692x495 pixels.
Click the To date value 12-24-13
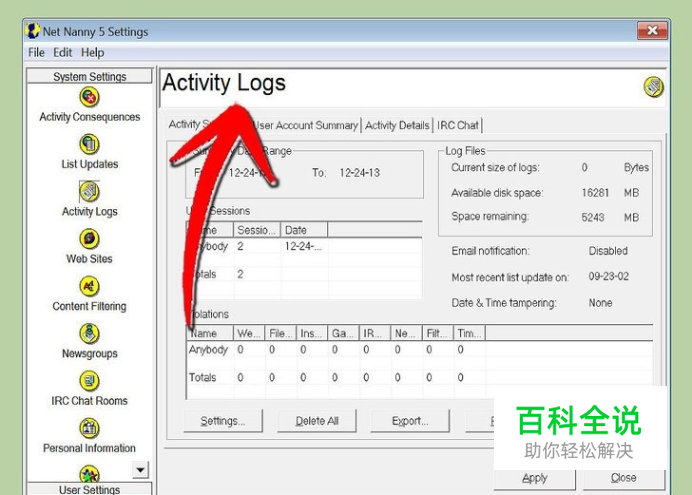pos(360,172)
